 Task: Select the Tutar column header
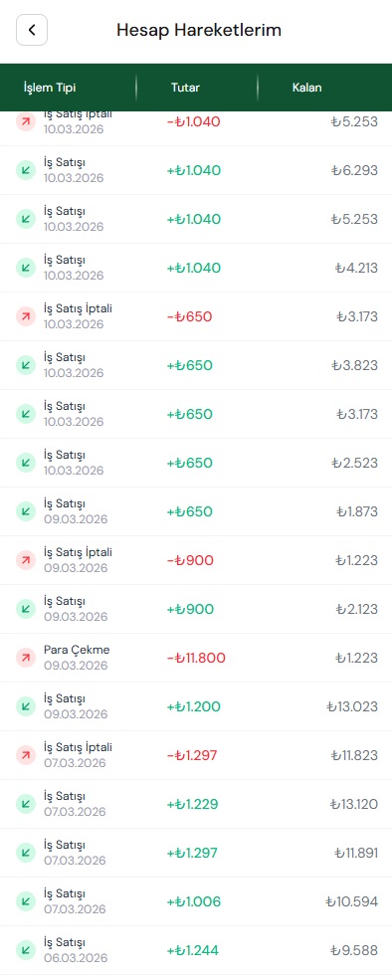tap(185, 88)
